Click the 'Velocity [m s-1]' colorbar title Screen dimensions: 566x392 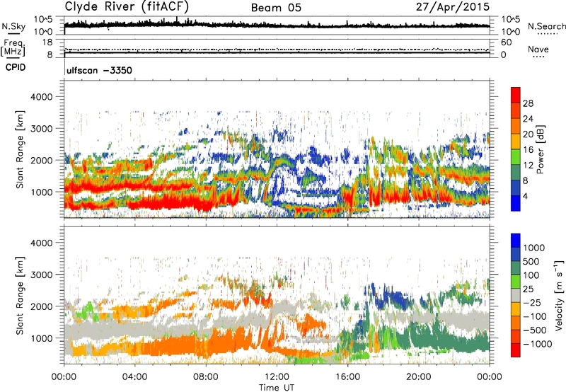click(x=559, y=295)
